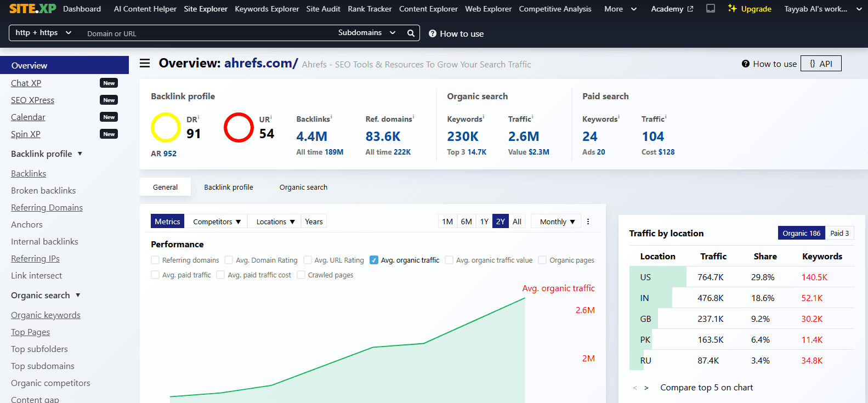This screenshot has height=403, width=868.
Task: Select the Metrics chart tab
Action: [x=167, y=222]
